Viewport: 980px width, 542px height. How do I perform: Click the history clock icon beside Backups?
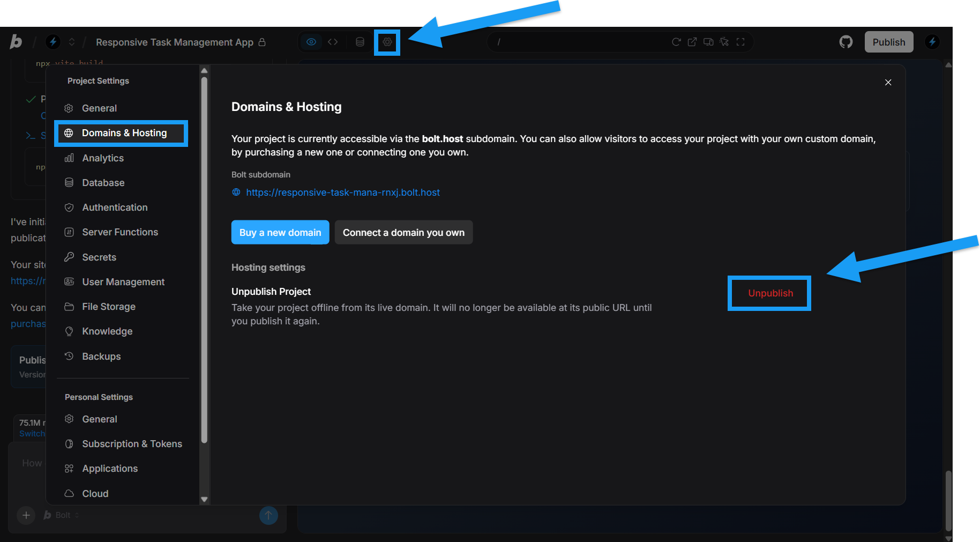point(69,356)
